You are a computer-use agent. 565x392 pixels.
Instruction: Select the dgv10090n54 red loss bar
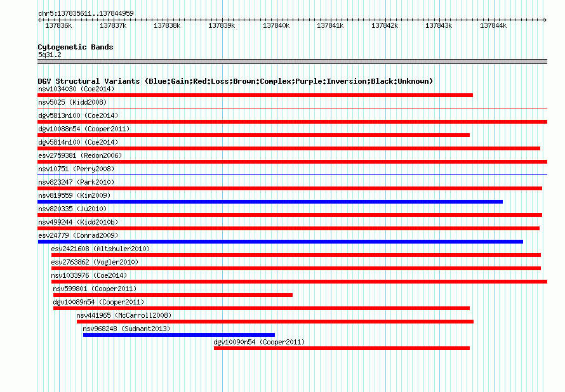pyautogui.click(x=342, y=348)
